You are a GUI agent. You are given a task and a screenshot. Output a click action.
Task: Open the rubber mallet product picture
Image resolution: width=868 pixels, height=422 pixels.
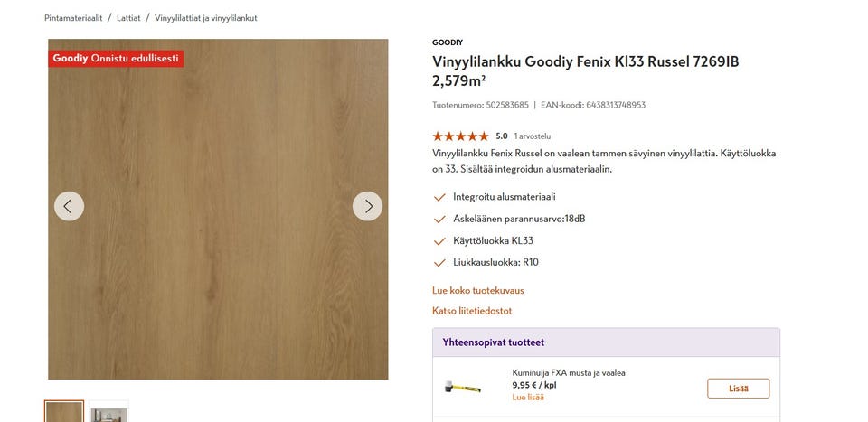[x=461, y=388]
